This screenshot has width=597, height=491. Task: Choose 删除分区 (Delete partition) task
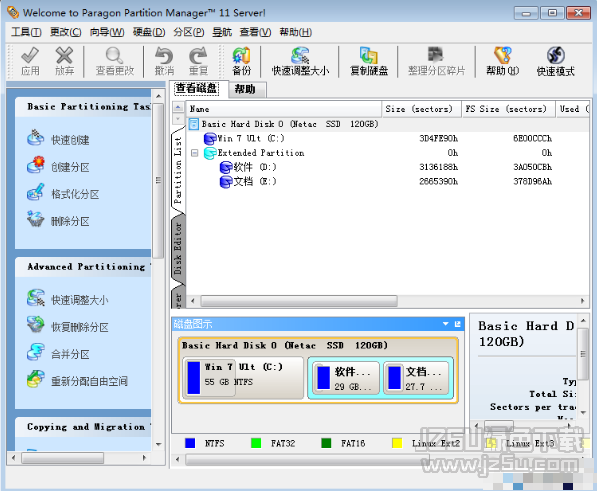(58, 220)
